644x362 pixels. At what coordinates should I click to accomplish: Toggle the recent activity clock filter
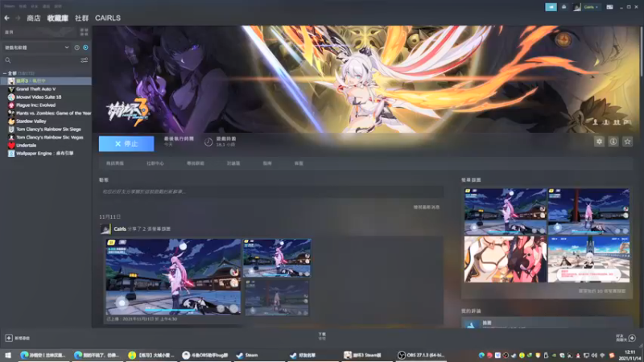[76, 47]
